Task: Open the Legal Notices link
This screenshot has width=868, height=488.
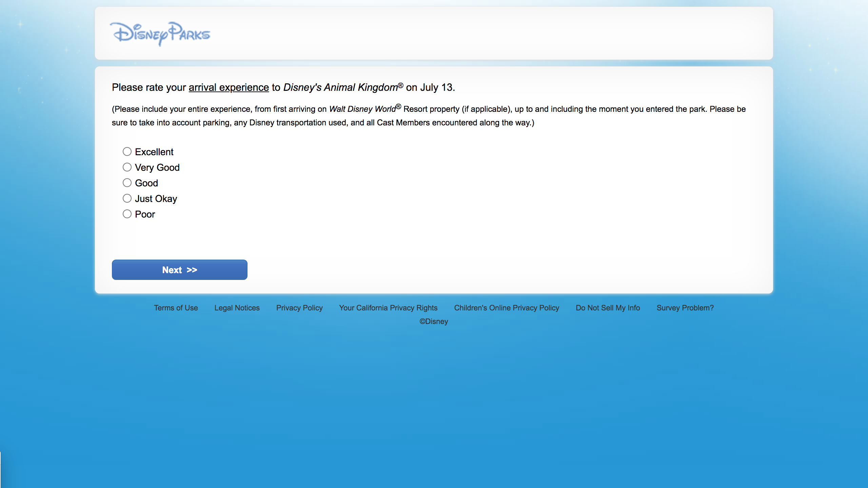Action: pyautogui.click(x=237, y=308)
